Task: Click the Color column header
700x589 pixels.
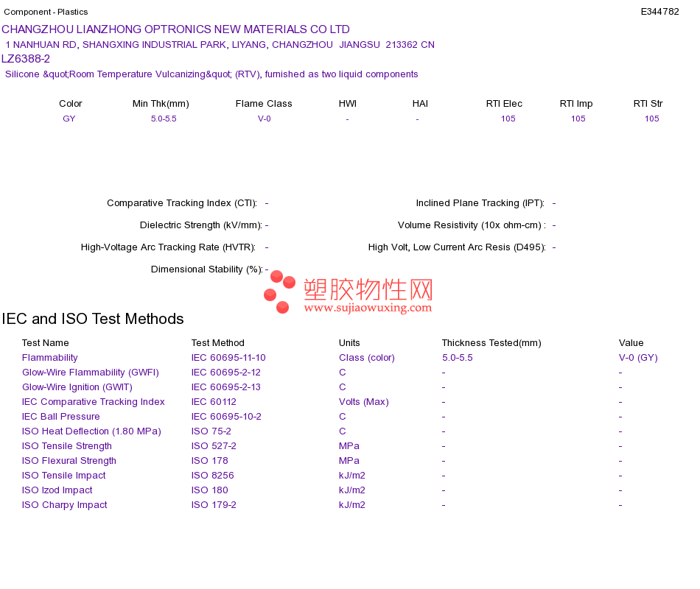Action: coord(71,104)
